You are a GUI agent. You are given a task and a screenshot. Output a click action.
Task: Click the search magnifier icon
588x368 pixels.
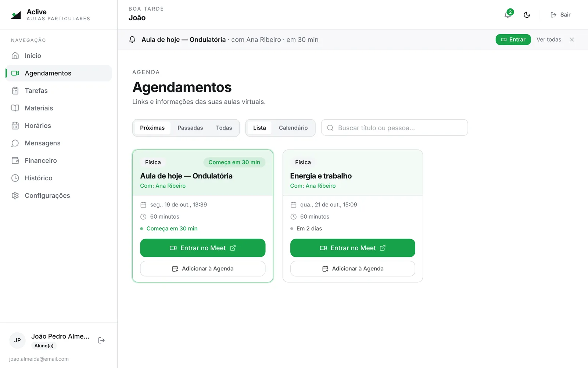tap(330, 128)
